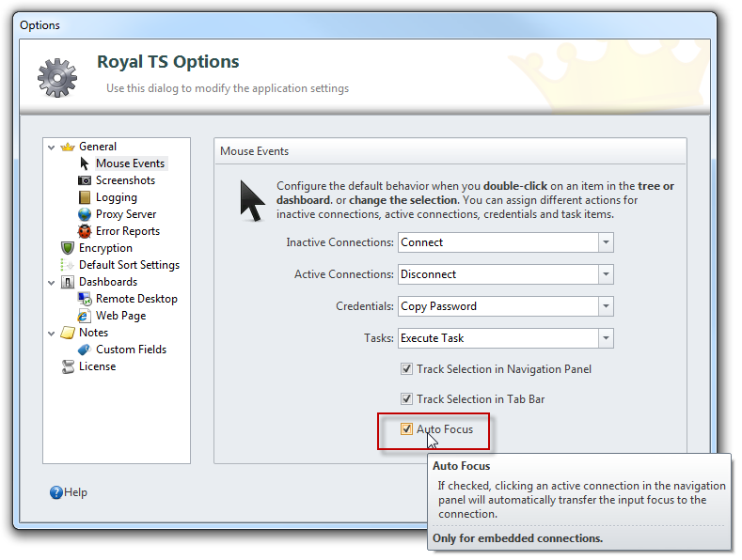Collapse the Notes tree node
742x560 pixels.
pos(51,334)
